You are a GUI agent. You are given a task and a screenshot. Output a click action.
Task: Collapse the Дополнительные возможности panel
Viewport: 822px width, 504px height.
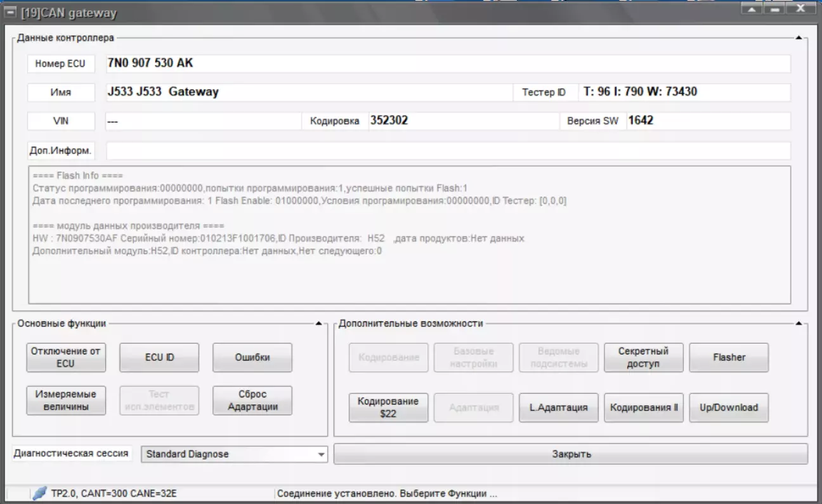click(x=799, y=324)
